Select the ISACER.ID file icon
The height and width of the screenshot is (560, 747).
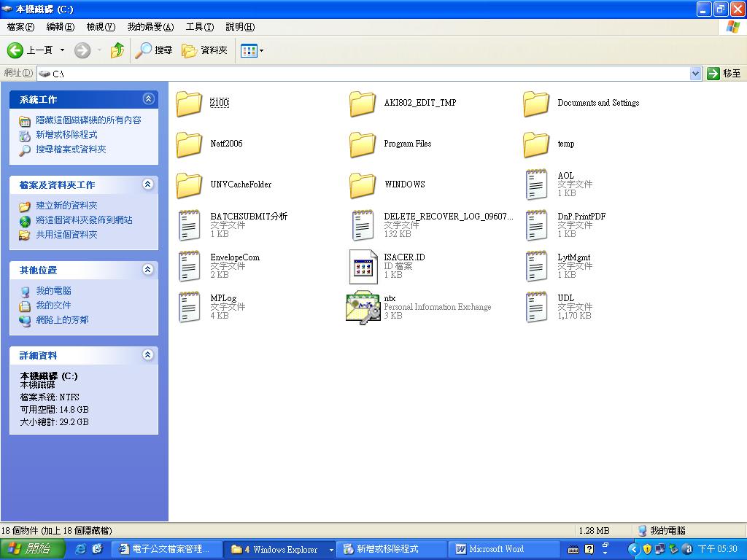363,266
